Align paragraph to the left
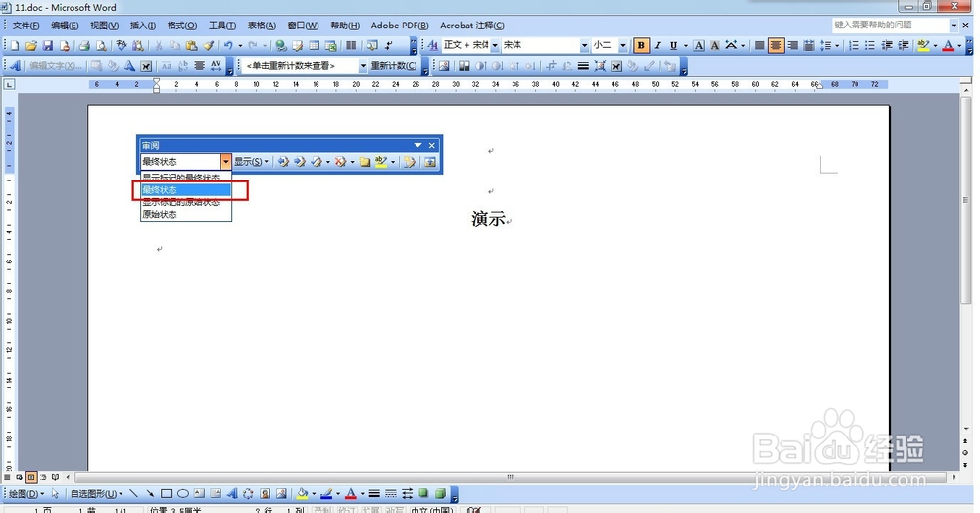 tap(759, 46)
